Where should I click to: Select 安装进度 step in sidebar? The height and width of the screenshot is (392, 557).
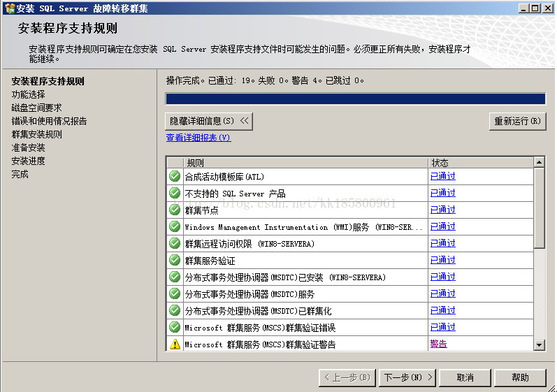tap(29, 161)
